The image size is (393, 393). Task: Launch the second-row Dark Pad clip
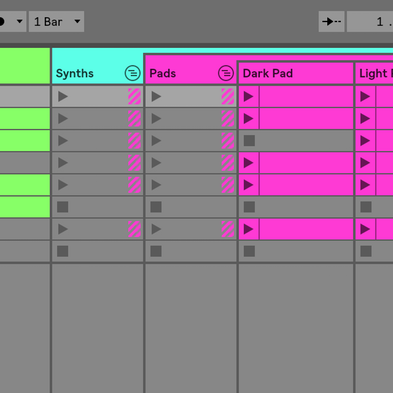[x=249, y=119]
